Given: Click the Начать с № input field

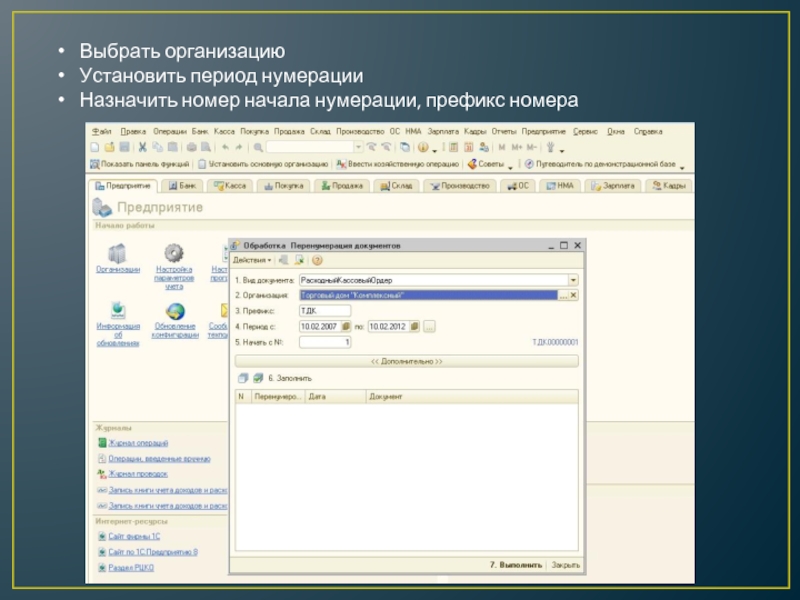Looking at the screenshot, I should [325, 342].
